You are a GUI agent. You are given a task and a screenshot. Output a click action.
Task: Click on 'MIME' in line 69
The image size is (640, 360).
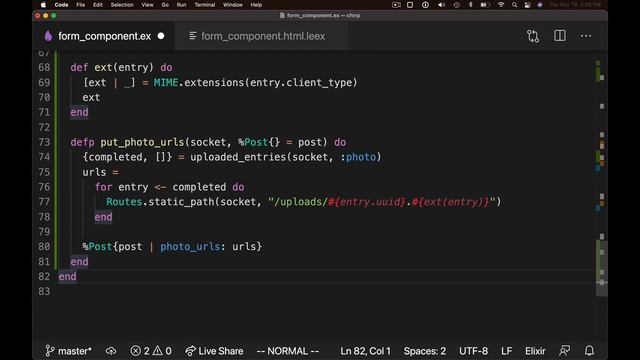166,82
